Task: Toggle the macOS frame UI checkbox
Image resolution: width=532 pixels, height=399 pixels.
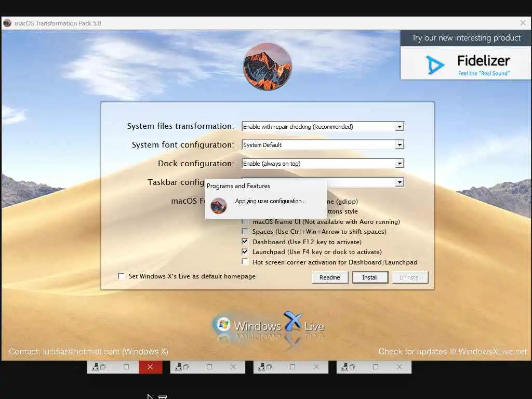Action: pyautogui.click(x=245, y=221)
